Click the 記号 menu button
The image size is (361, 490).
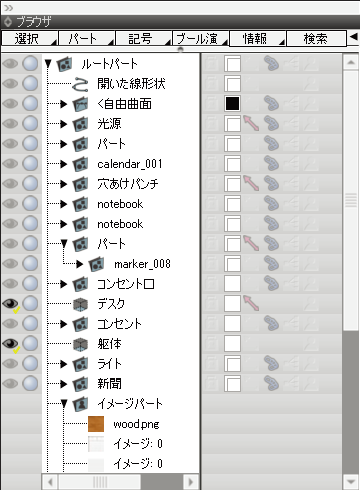click(144, 38)
